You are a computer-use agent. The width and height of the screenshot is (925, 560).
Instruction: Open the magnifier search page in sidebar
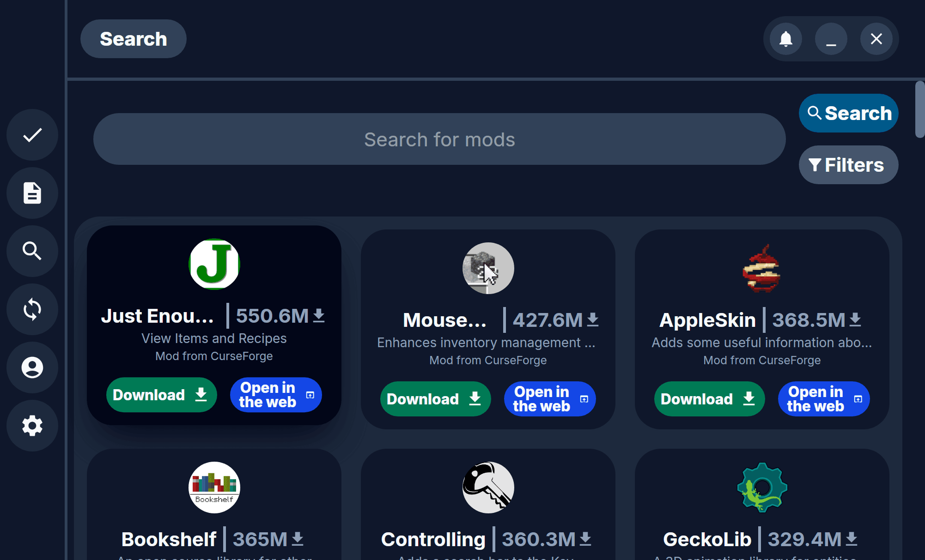point(32,251)
